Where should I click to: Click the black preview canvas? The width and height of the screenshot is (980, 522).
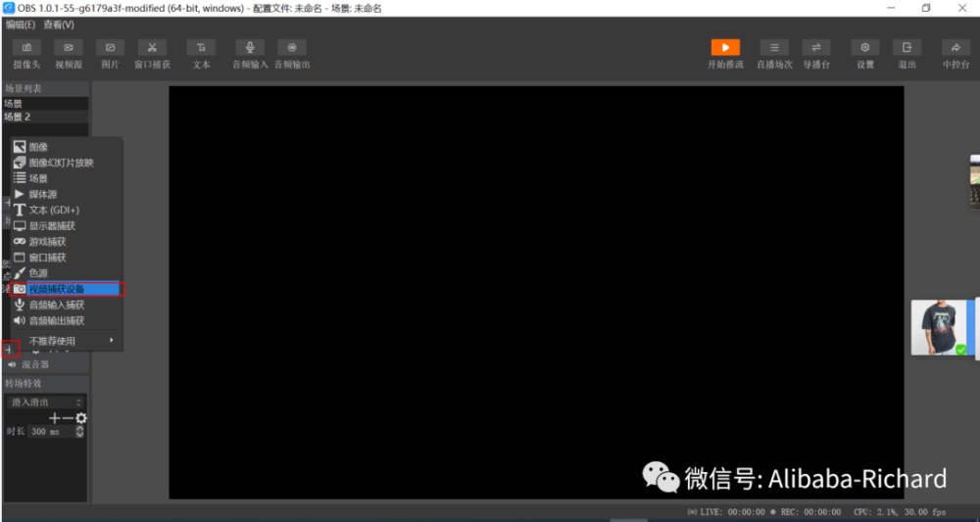(536, 292)
